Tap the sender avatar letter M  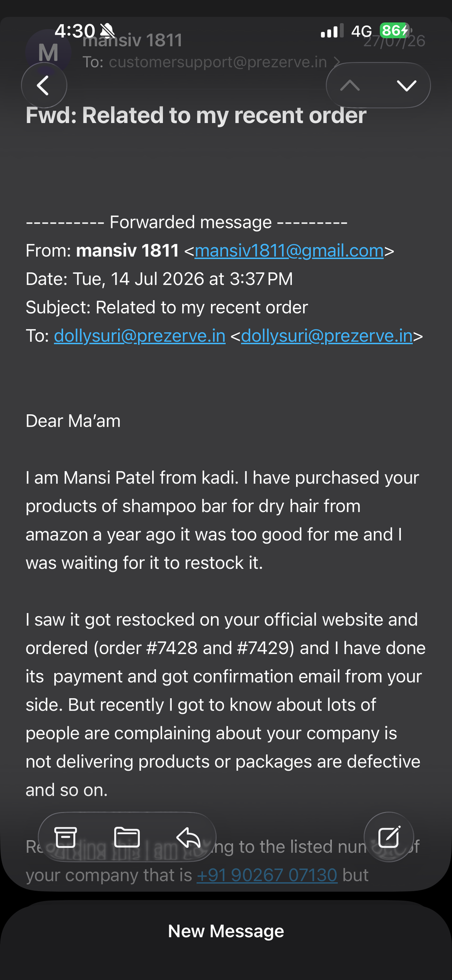pyautogui.click(x=48, y=53)
